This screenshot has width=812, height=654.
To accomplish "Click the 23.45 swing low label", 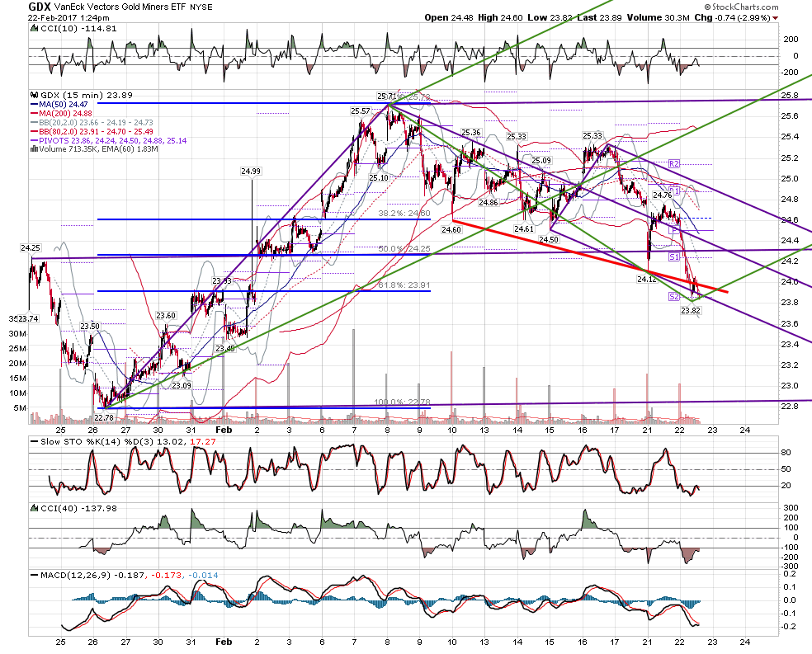I will point(224,349).
